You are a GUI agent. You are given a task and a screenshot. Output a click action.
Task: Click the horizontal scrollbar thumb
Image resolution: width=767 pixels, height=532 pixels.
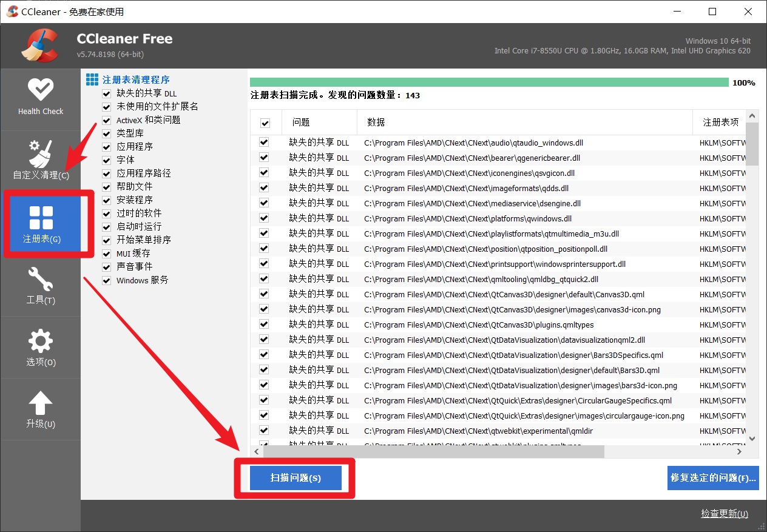pos(434,452)
